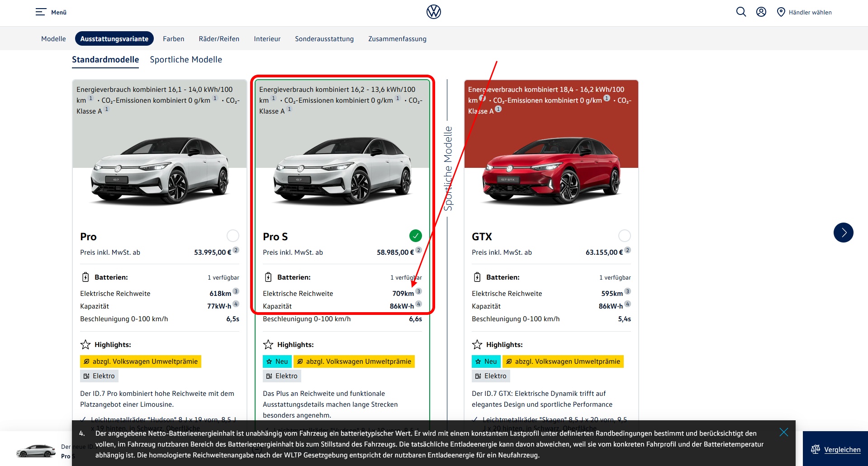Click GTX Umweltprämie badge
This screenshot has width=868, height=466.
(x=563, y=361)
